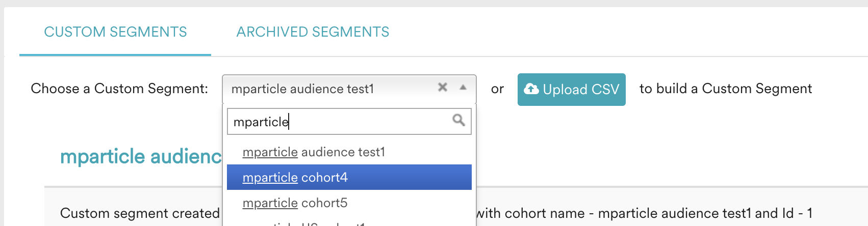Click the Choose a Custom Segment label
The height and width of the screenshot is (226, 868).
point(119,89)
